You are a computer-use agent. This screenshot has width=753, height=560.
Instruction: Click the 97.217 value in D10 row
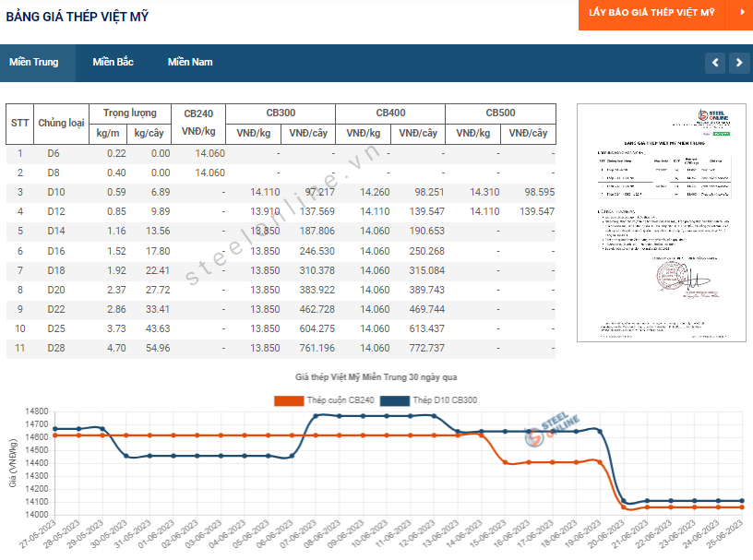(320, 193)
